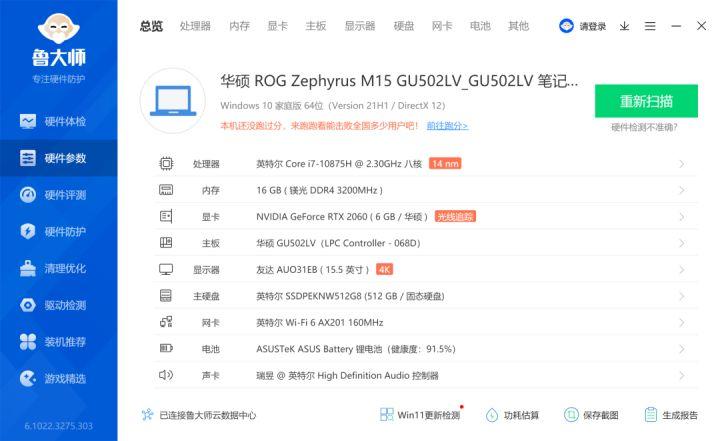This screenshot has height=441, width=720.
Task: Click the 4K display badge
Action: click(x=384, y=269)
